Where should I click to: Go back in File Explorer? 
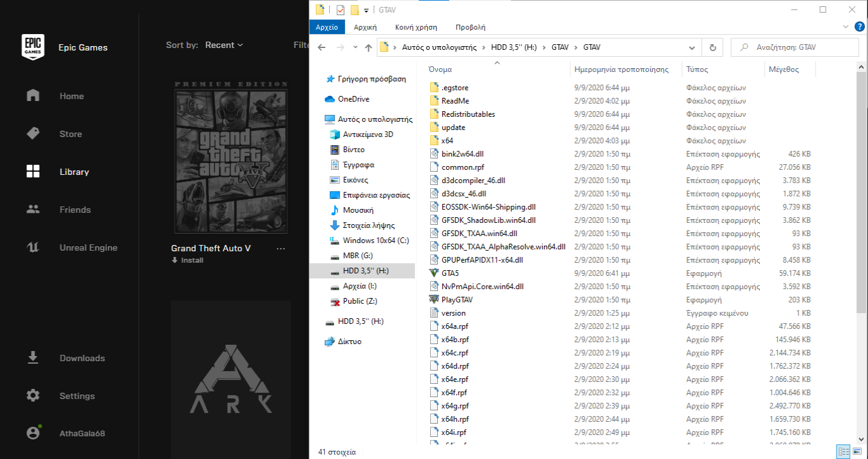tap(322, 47)
